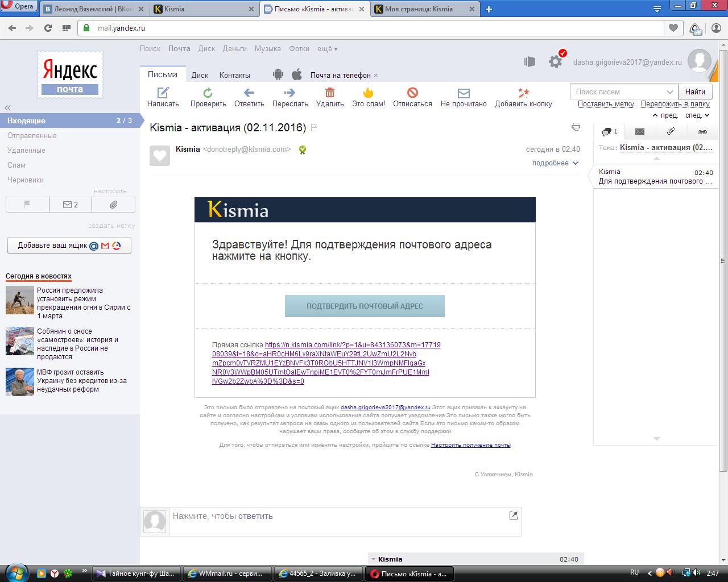Open a new Opera tab

pos(489,9)
